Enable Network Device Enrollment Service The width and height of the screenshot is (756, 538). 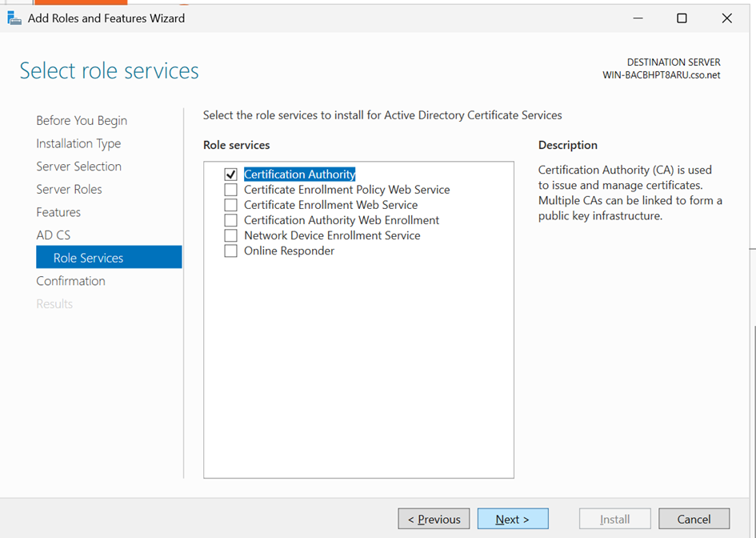click(231, 235)
